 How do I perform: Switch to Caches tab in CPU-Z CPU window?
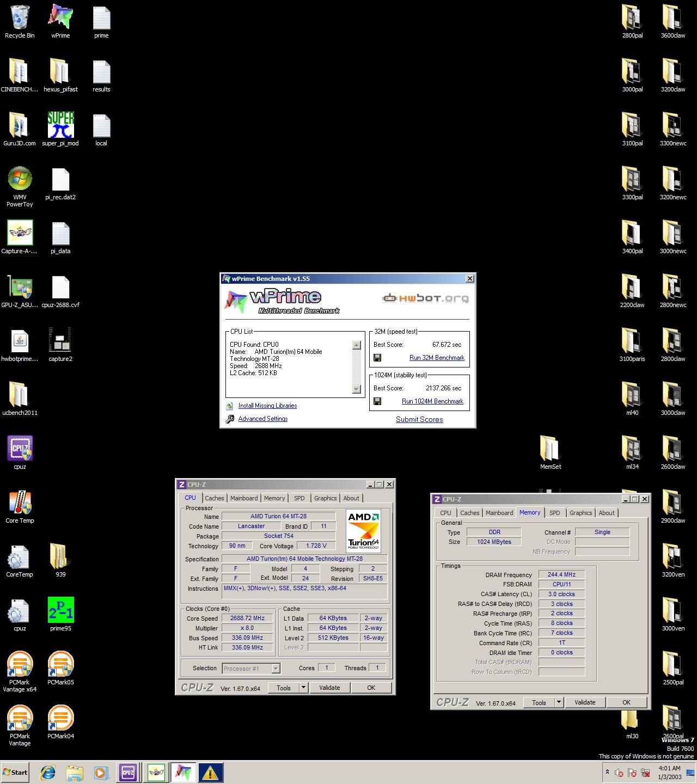click(x=214, y=498)
